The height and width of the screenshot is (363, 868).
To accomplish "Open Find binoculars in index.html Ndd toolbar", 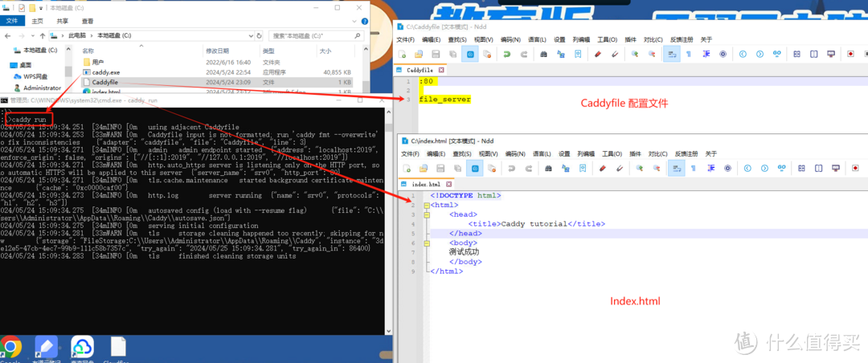I will (549, 168).
